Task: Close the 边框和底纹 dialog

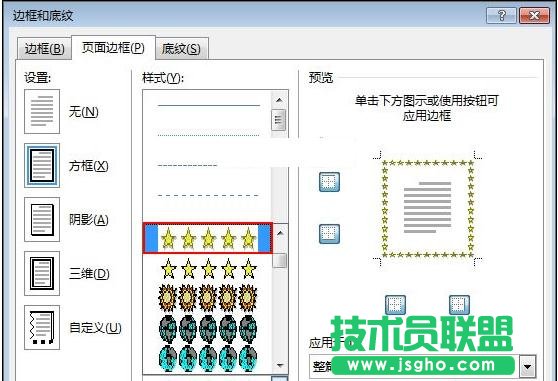Action: pyautogui.click(x=534, y=16)
